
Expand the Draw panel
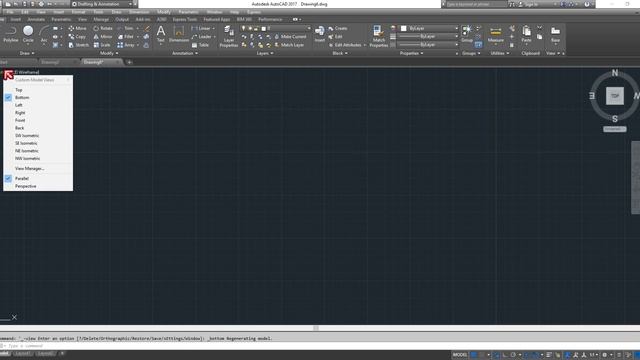point(27,53)
